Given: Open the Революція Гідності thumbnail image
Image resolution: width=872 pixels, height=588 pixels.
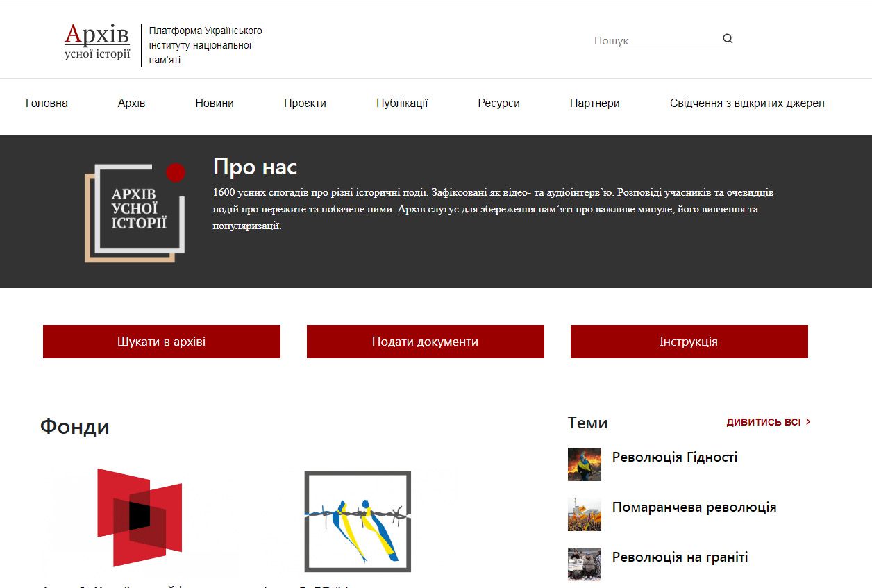Looking at the screenshot, I should coord(585,464).
